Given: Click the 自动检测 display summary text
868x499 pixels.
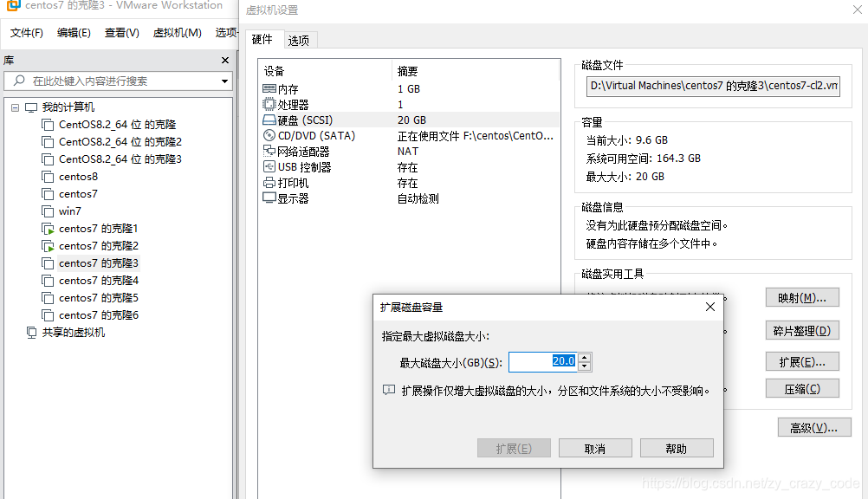Looking at the screenshot, I should (418, 198).
